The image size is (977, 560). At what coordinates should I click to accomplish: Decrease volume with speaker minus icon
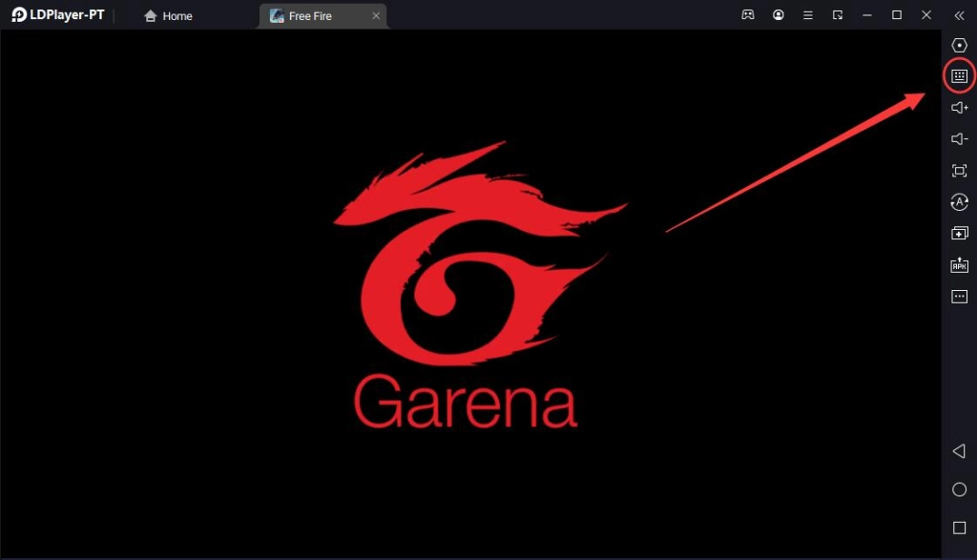[959, 139]
